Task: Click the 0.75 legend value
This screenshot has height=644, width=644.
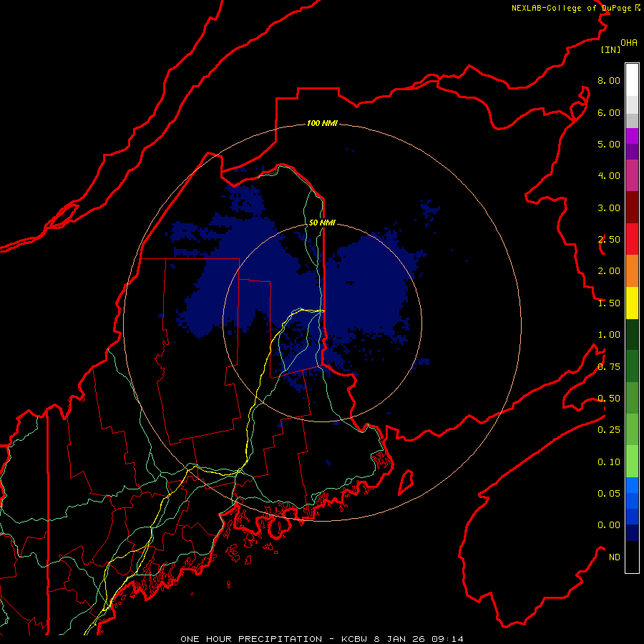Action: (x=609, y=367)
